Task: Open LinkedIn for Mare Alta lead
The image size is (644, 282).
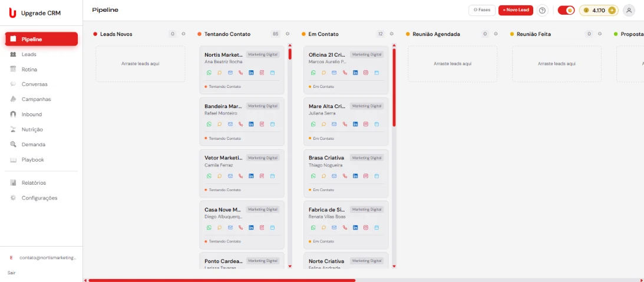Action: (355, 124)
